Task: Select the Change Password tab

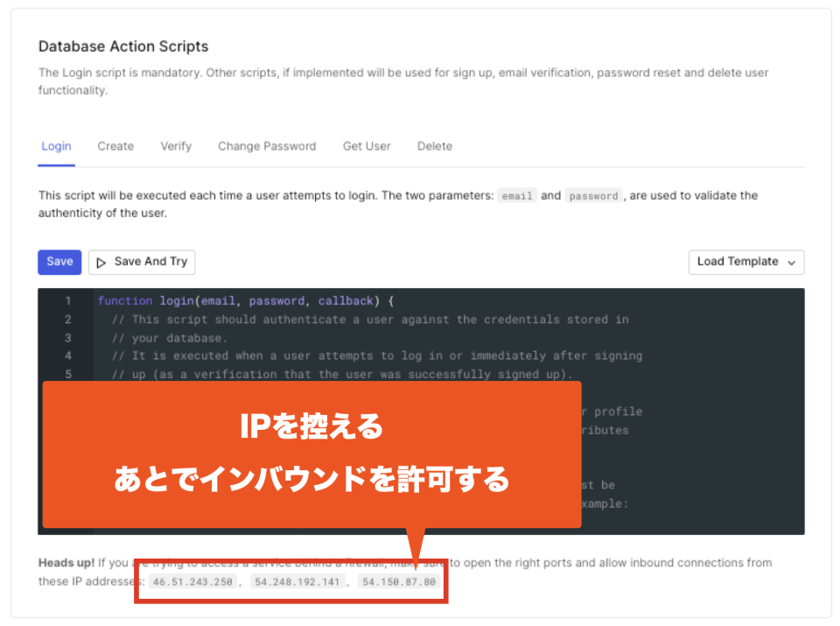Action: [x=267, y=146]
